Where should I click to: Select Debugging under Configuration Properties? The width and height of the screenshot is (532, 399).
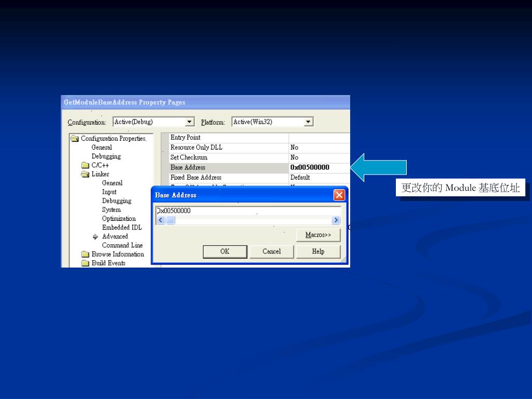[106, 156]
